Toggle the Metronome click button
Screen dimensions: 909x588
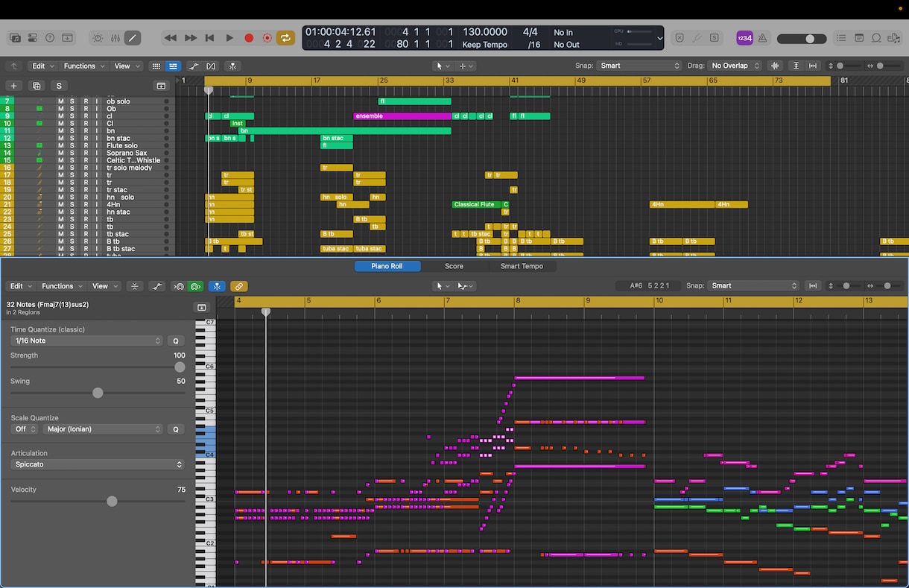point(763,38)
